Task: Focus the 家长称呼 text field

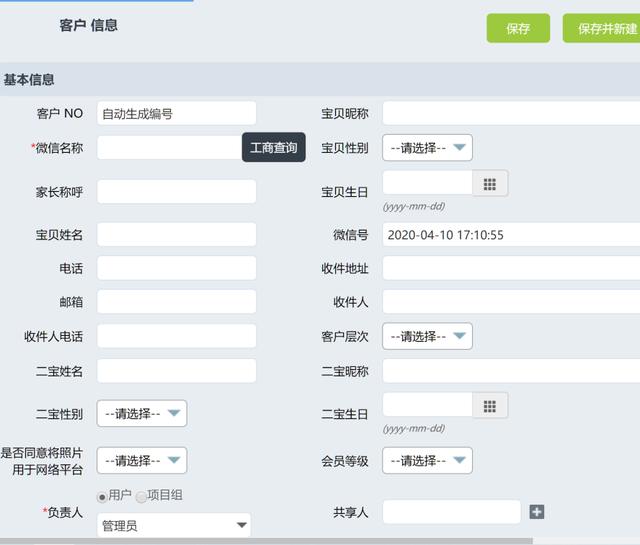Action: (x=176, y=191)
